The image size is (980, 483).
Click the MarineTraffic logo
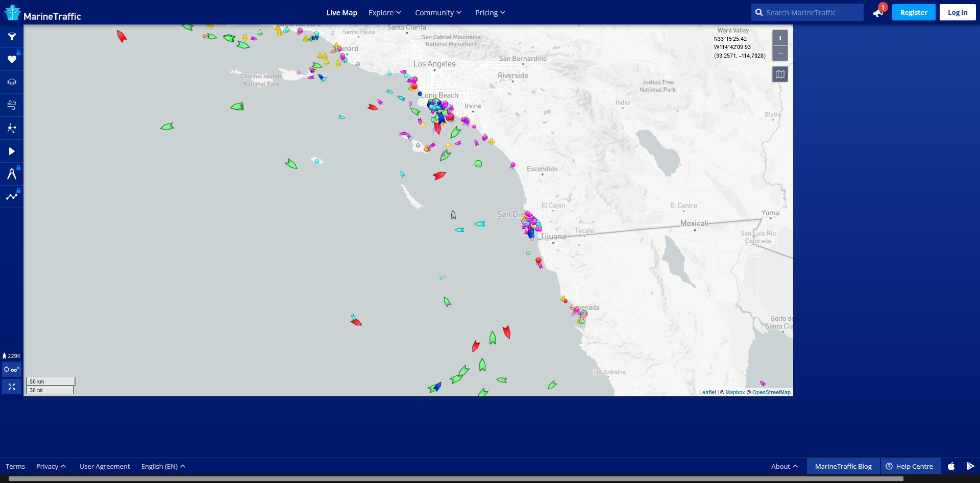pos(43,13)
